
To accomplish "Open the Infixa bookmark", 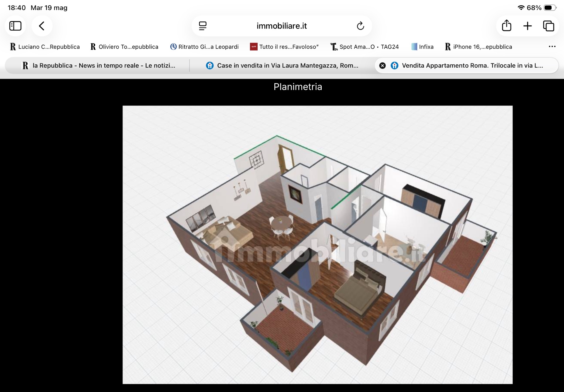I will point(422,47).
